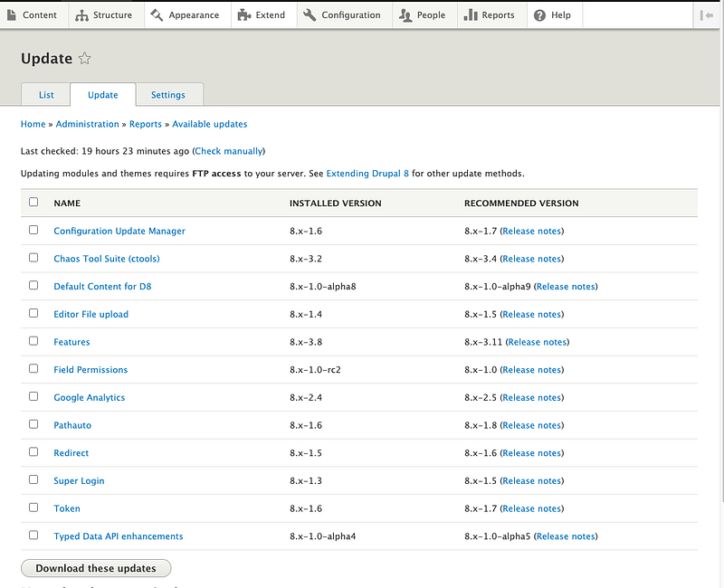This screenshot has width=724, height=588.
Task: Check the Token module checkbox
Action: pos(33,507)
